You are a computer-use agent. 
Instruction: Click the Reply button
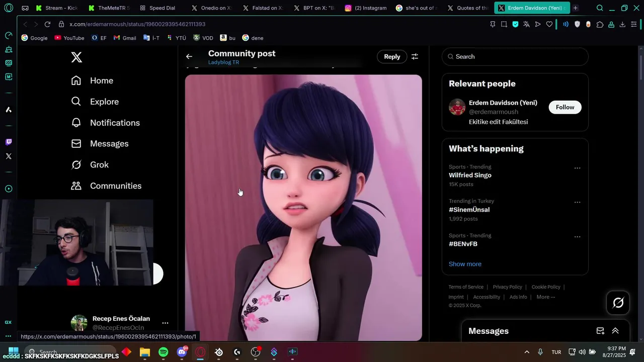pos(392,57)
